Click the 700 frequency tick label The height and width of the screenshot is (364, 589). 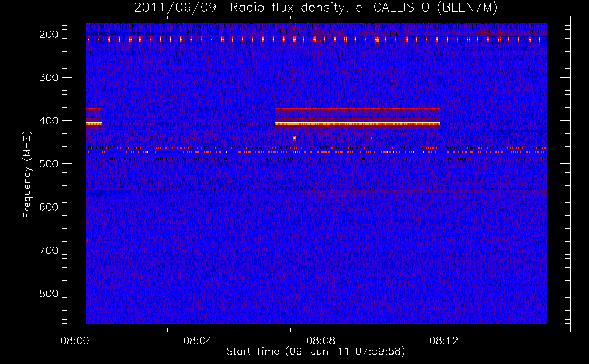point(49,250)
